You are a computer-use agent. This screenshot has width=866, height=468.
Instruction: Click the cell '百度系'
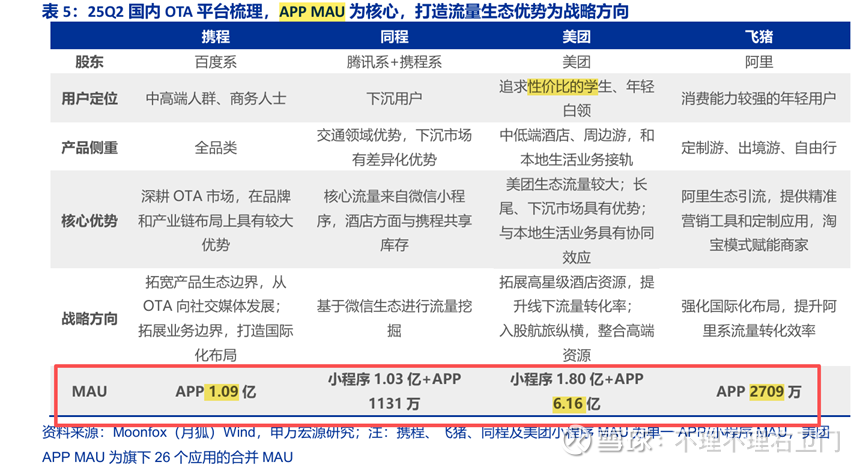(x=215, y=62)
